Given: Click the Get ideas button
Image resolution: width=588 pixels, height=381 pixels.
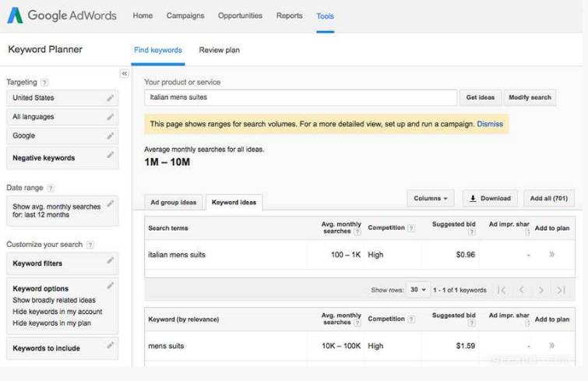Looking at the screenshot, I should click(x=480, y=97).
